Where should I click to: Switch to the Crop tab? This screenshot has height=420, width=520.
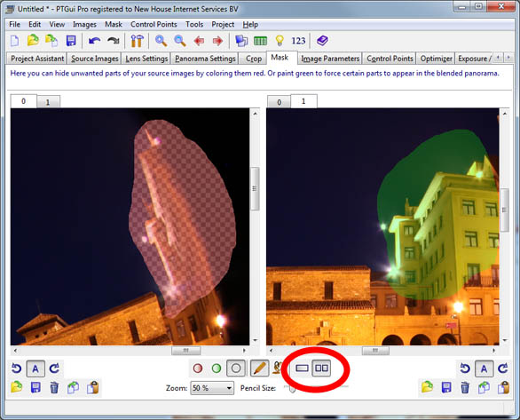254,59
